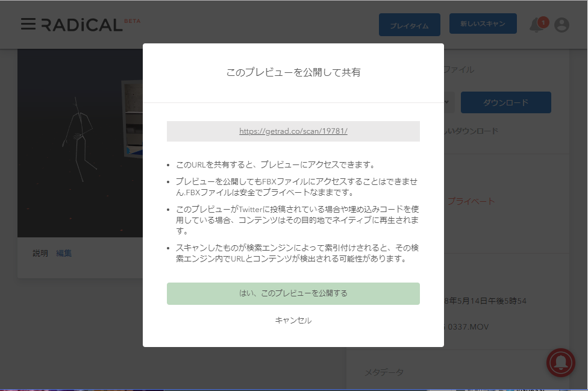
Task: Click the ファイル heading behind dialog
Action: (x=459, y=70)
